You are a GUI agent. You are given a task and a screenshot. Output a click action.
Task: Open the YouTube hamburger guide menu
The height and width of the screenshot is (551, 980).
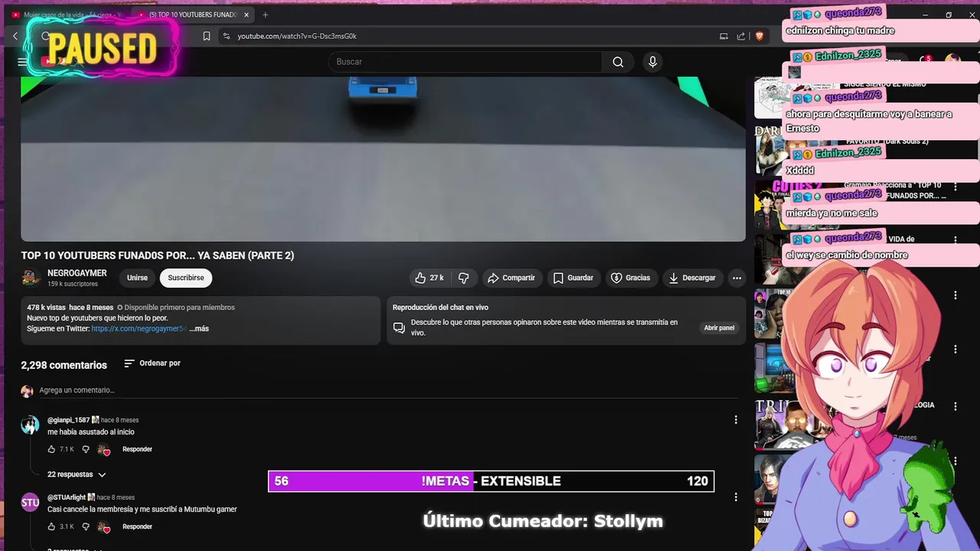click(x=22, y=62)
